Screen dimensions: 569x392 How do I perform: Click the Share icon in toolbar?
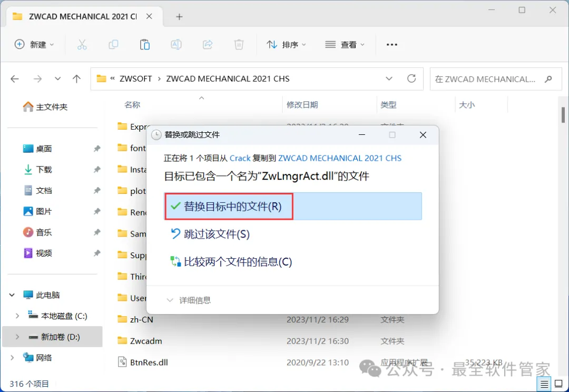[208, 45]
